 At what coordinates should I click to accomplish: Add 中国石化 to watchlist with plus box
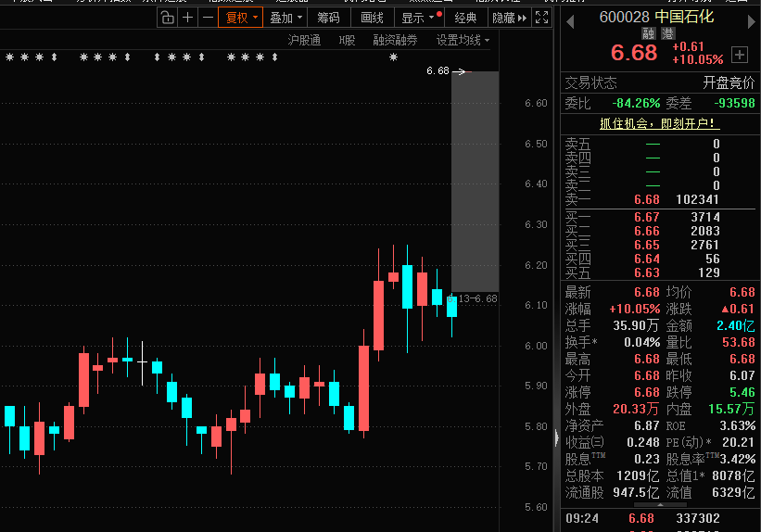click(x=740, y=54)
